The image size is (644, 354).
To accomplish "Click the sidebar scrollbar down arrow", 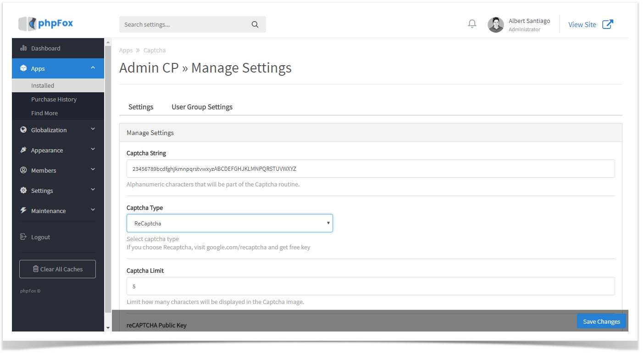I will (x=108, y=328).
